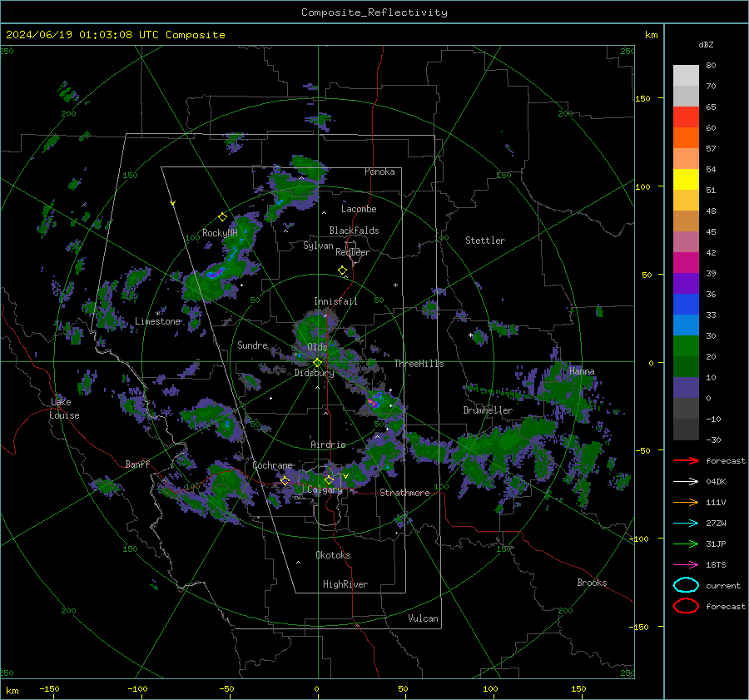749x700 pixels.
Task: Select the yellow 54 dBZ color swatch
Action: 686,179
